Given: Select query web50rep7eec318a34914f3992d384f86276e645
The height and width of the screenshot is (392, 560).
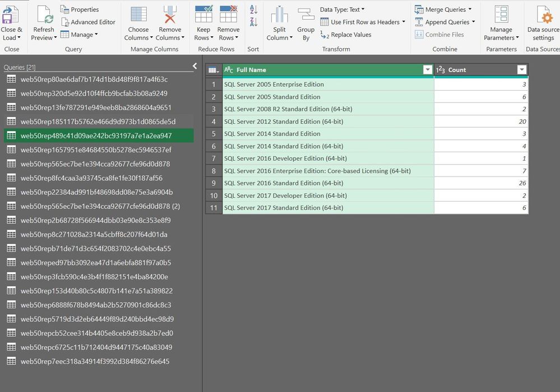Looking at the screenshot, I should pyautogui.click(x=95, y=362).
